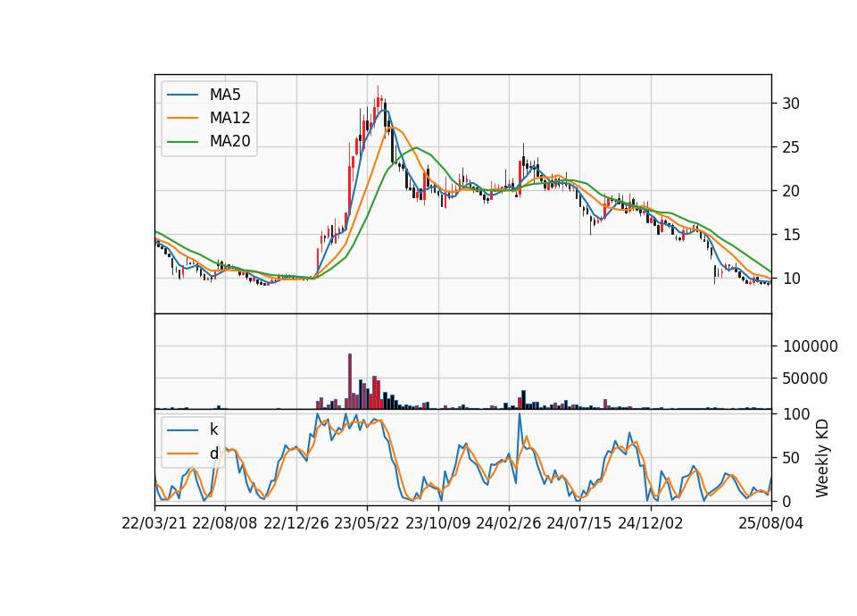
Task: Click the price axis value 15
Action: coord(791,235)
